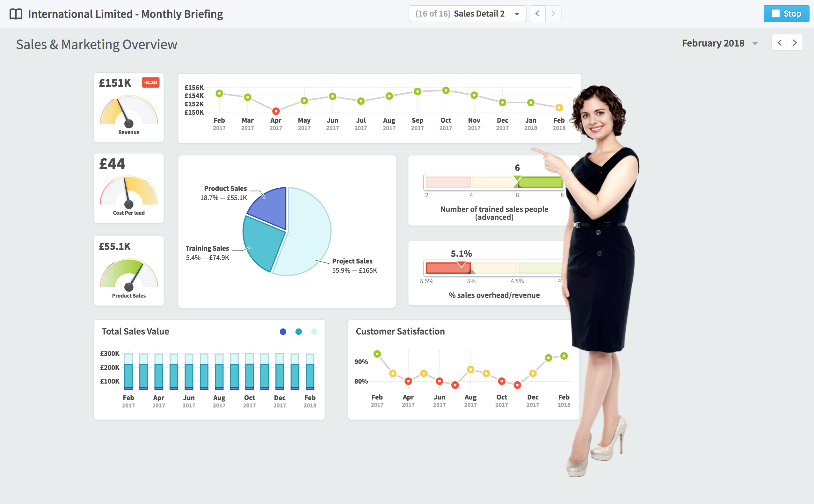Screen dimensions: 814x504
Task: Open the Customer Satisfaction chart title
Action: point(400,332)
